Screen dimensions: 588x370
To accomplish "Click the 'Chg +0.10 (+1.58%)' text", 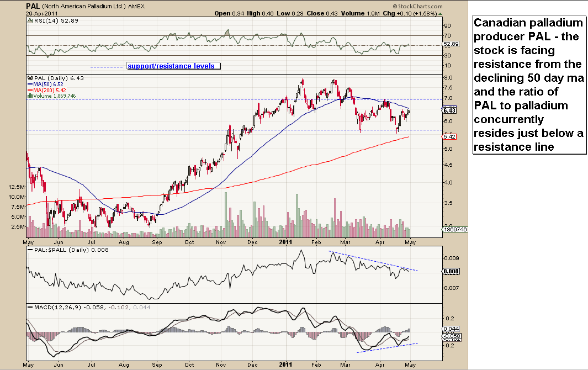I will tap(410, 13).
